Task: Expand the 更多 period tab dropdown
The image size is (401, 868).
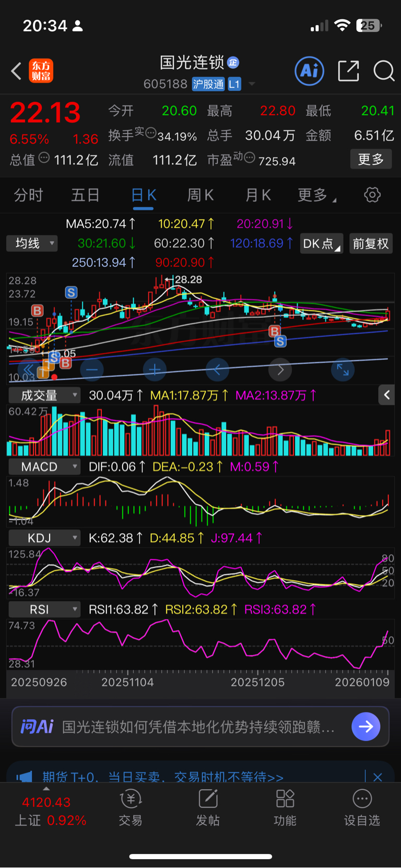Action: tap(317, 195)
